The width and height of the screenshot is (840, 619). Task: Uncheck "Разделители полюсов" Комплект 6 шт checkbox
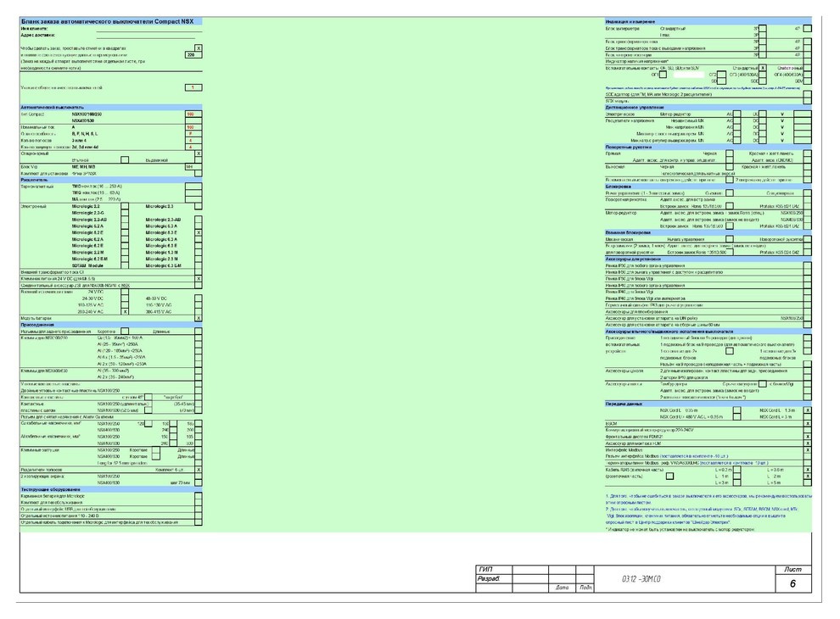tap(199, 470)
